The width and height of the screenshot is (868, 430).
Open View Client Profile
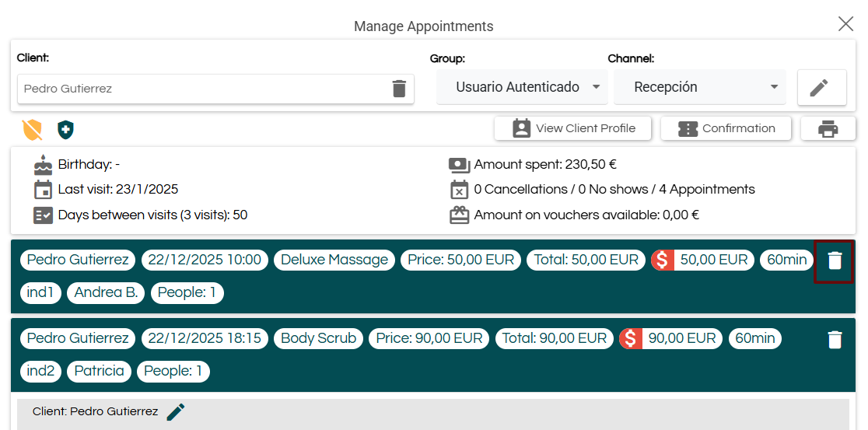point(573,129)
